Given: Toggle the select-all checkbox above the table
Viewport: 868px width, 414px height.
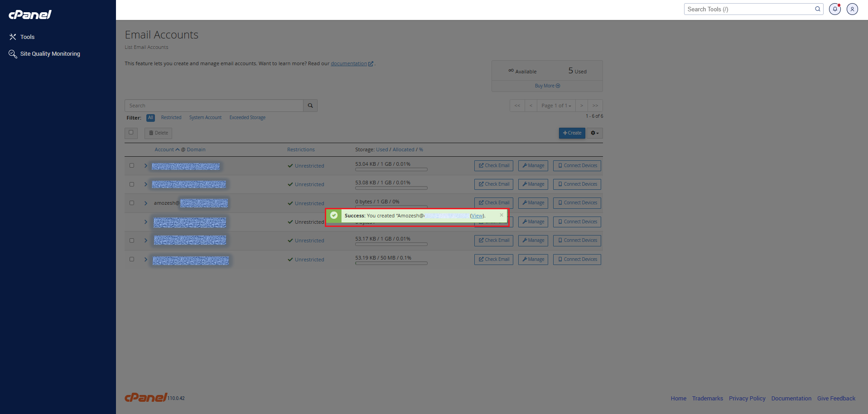Looking at the screenshot, I should pyautogui.click(x=131, y=133).
